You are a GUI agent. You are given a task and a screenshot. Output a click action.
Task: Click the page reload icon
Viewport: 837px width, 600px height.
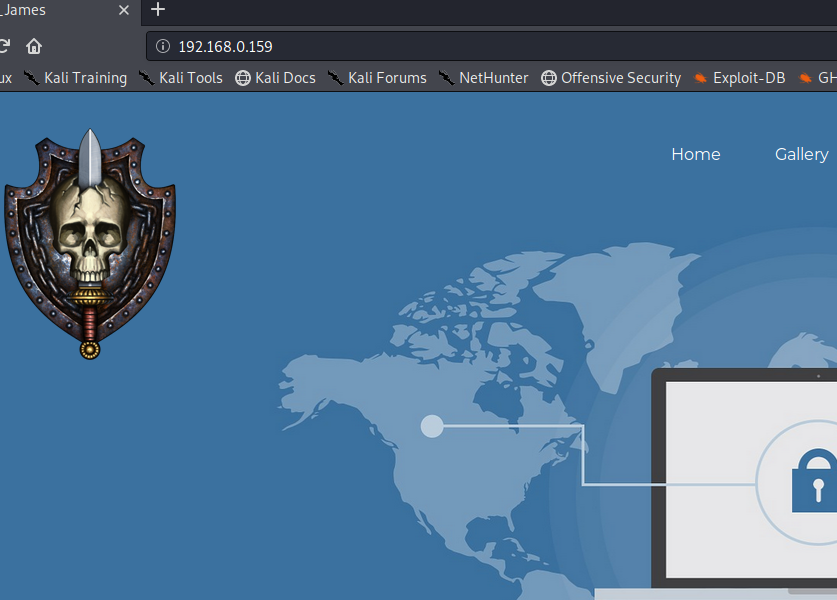coord(4,46)
